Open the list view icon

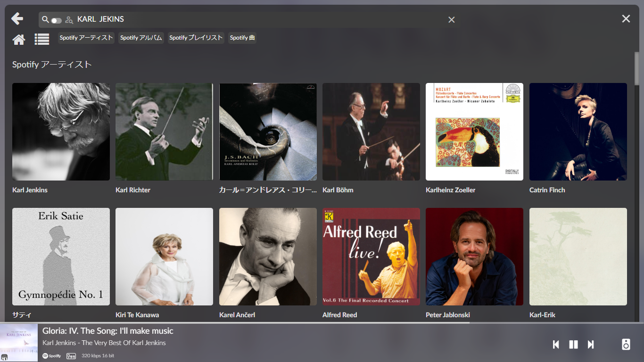pyautogui.click(x=42, y=40)
